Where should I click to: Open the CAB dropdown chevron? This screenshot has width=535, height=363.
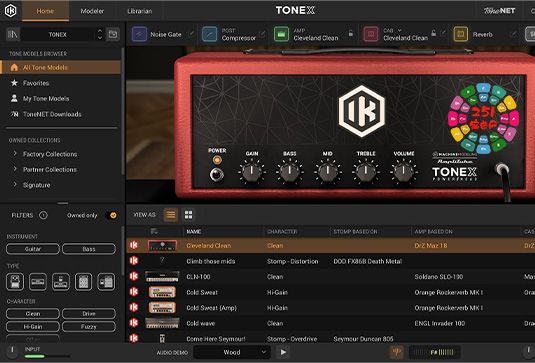(x=400, y=30)
